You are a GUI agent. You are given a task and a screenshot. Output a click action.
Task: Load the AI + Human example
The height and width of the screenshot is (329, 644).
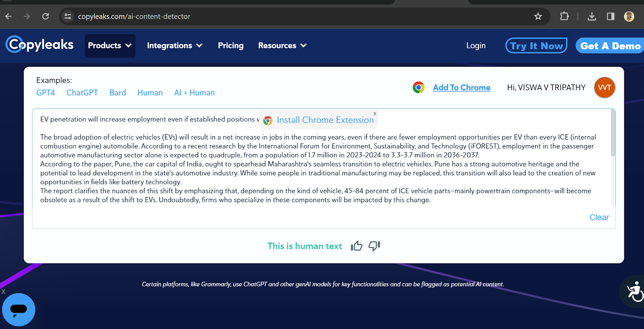coord(194,93)
